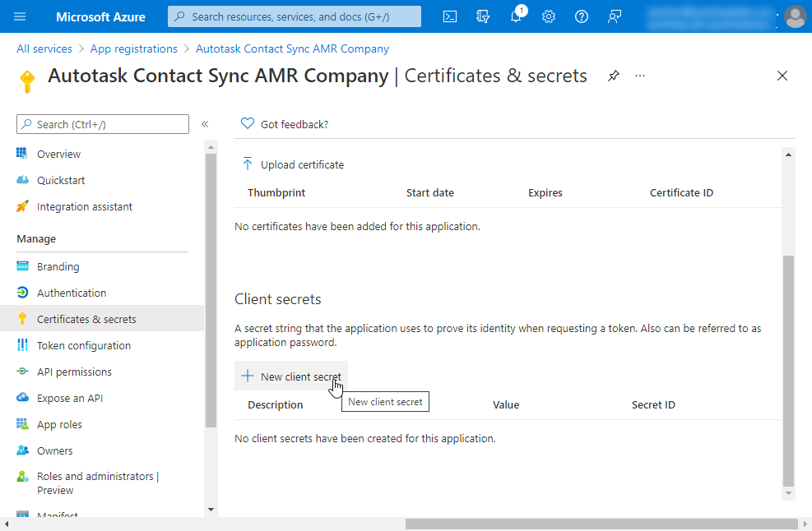Click the Feedback icon in header

tap(615, 16)
